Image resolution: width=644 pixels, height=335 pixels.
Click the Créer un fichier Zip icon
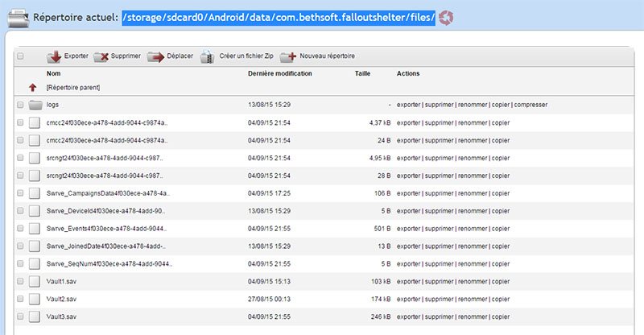tap(208, 56)
